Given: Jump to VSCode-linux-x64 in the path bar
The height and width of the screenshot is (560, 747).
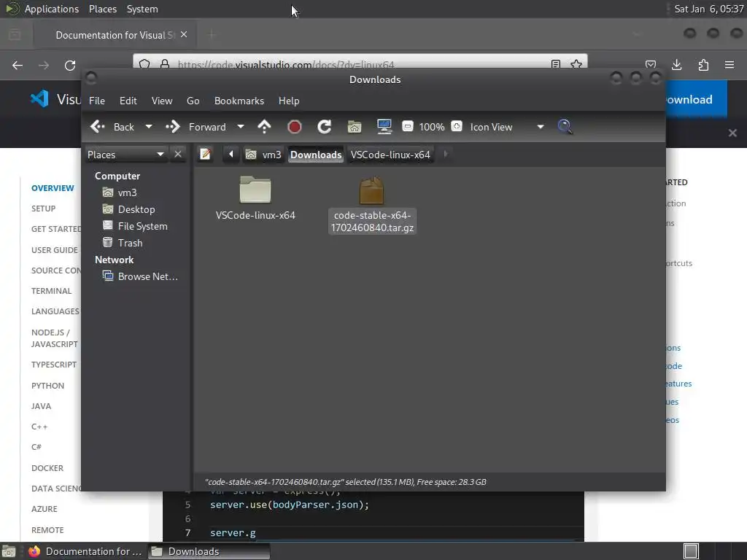Looking at the screenshot, I should 390,155.
